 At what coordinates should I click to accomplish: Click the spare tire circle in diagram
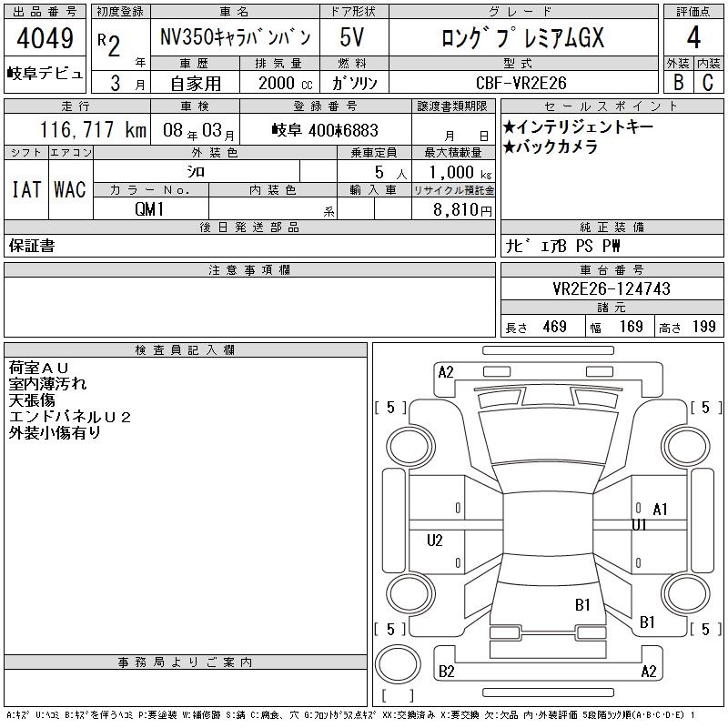tap(398, 663)
